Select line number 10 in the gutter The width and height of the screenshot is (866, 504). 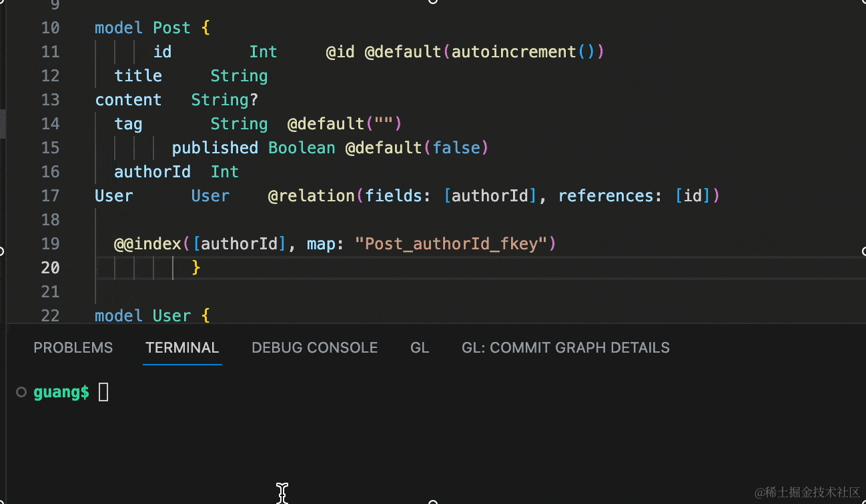click(x=50, y=28)
